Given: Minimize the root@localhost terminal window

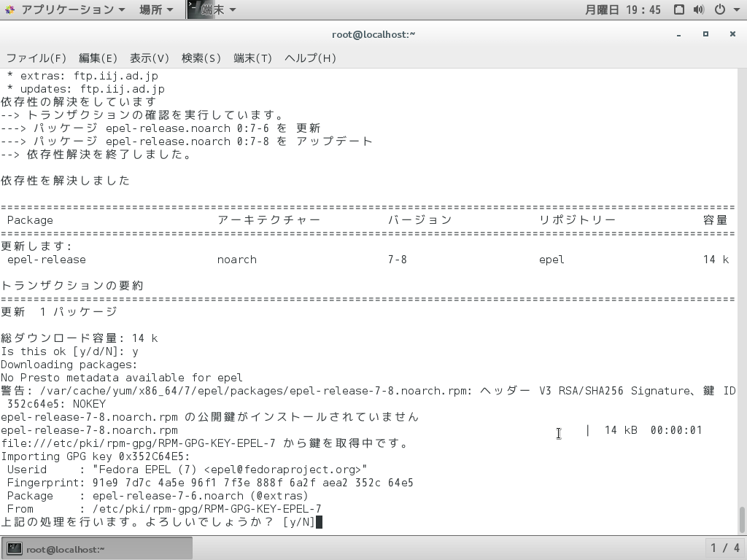Looking at the screenshot, I should [678, 34].
